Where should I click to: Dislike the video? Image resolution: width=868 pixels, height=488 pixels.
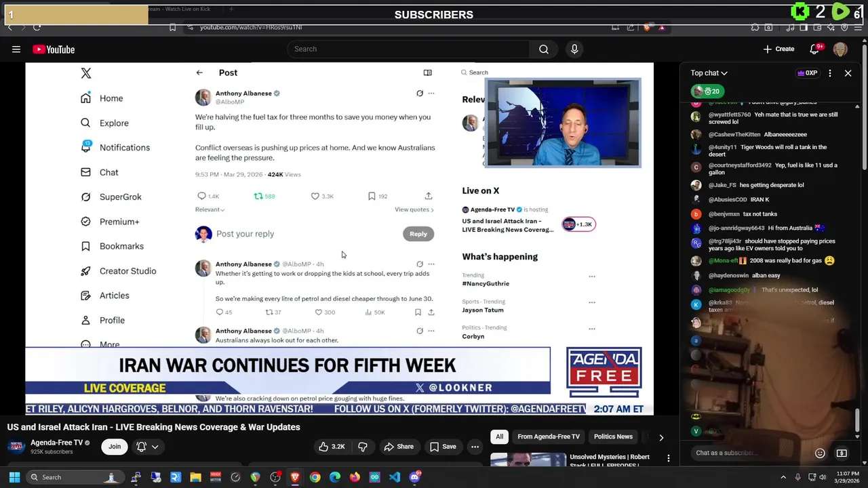[363, 447]
